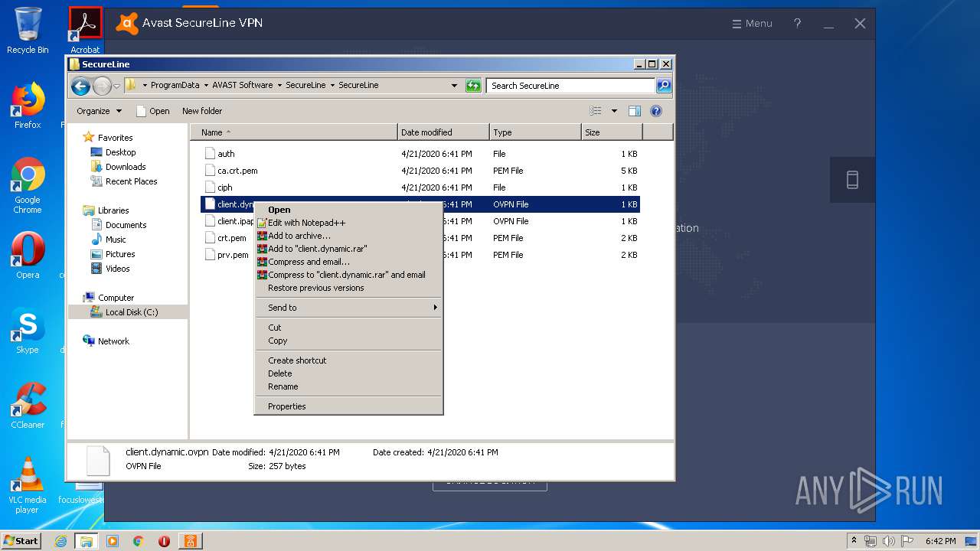Open the Recycle Bin desktop icon
Screen dimensions: 980x551
click(x=28, y=31)
